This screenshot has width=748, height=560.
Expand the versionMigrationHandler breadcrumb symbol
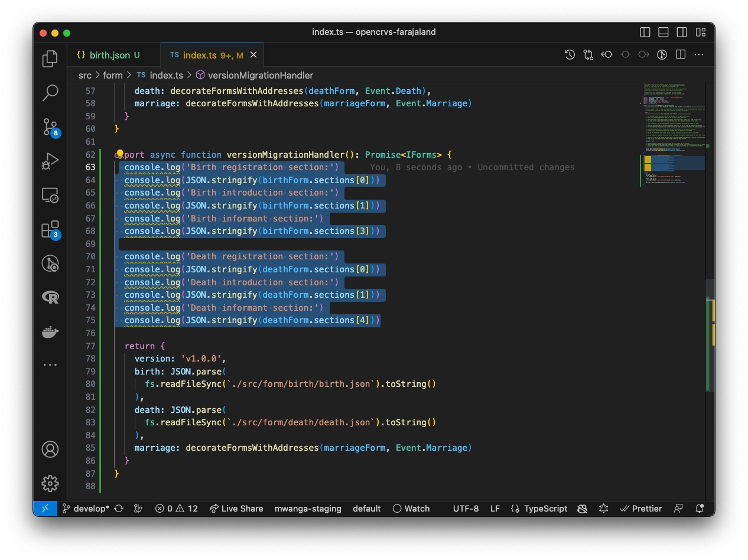coord(254,75)
